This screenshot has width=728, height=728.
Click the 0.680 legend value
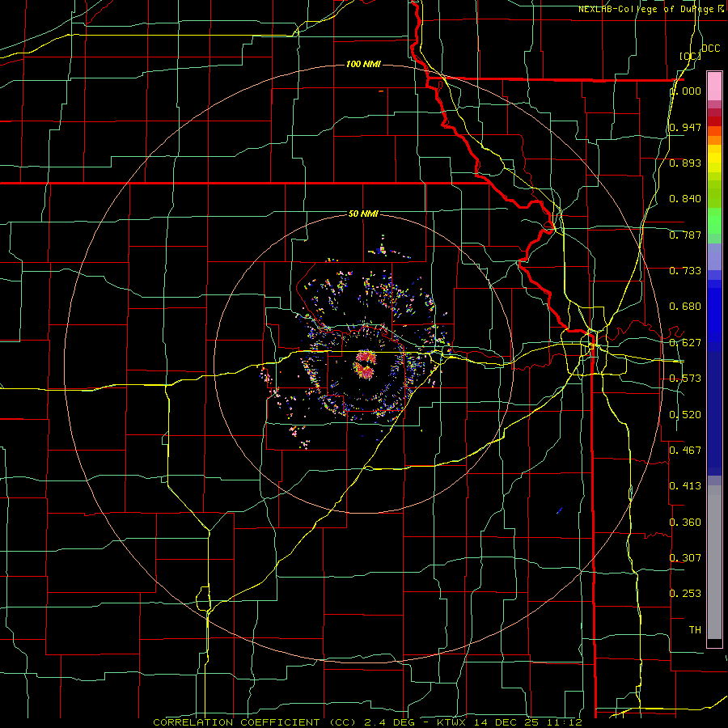coord(685,307)
